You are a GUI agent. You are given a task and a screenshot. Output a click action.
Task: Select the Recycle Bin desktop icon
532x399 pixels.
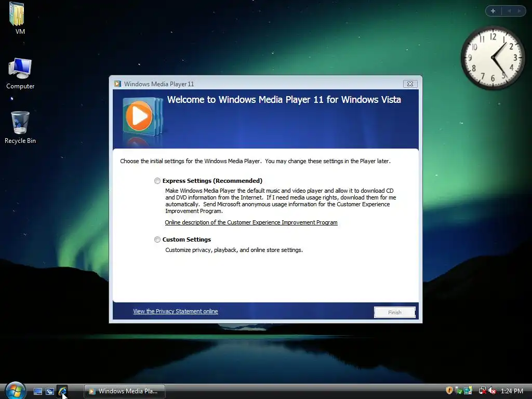click(20, 128)
